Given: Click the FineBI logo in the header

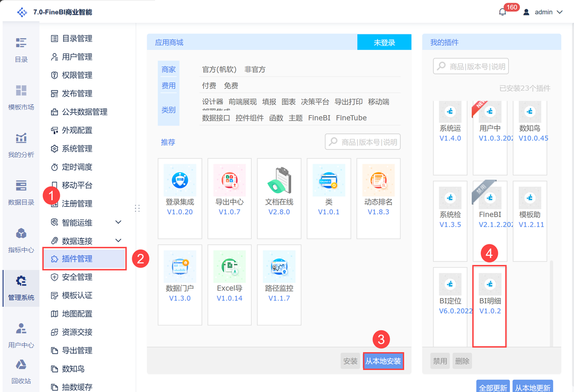Looking at the screenshot, I should [22, 12].
